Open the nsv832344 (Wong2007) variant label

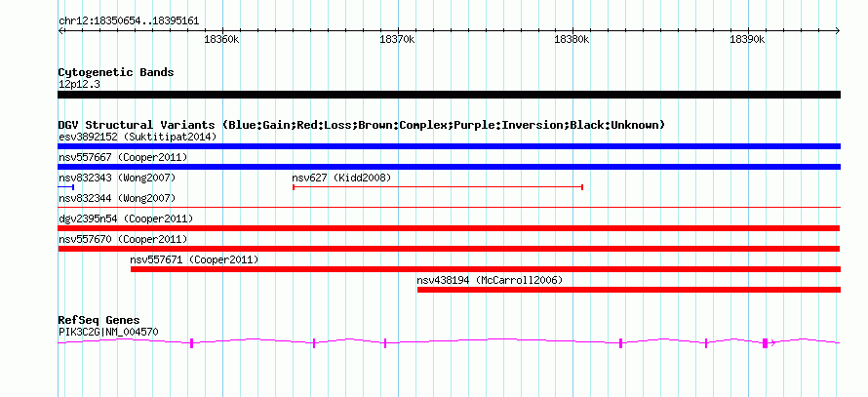tap(117, 198)
